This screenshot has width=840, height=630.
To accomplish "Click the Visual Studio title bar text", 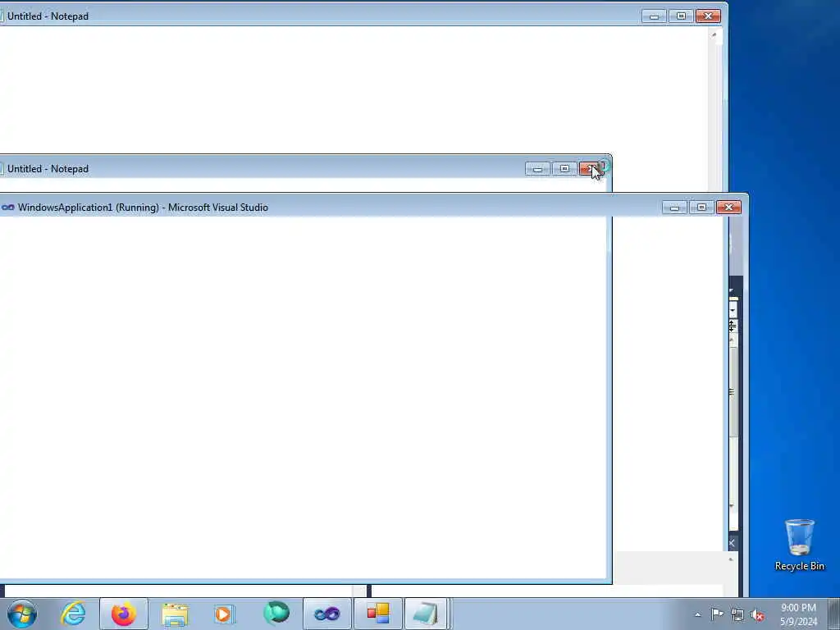I will point(143,208).
